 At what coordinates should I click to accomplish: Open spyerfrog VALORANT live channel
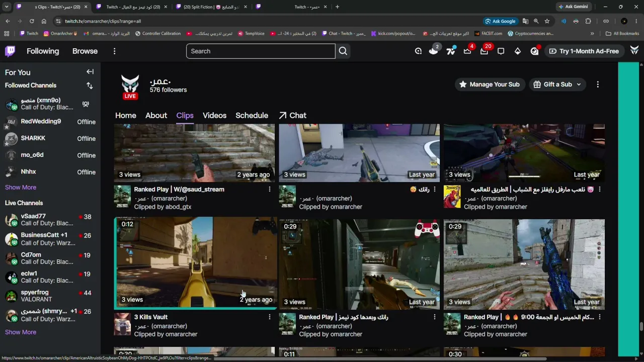pos(50,296)
